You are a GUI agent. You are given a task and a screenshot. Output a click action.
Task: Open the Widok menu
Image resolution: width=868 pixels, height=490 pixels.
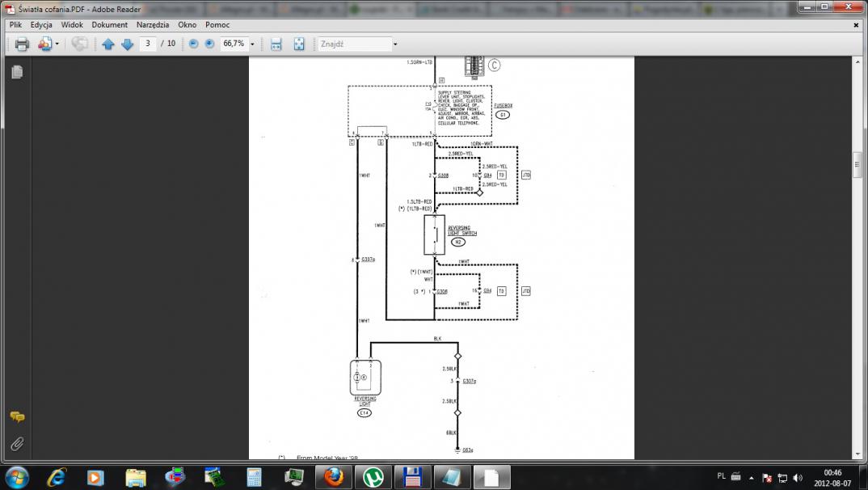click(x=73, y=25)
